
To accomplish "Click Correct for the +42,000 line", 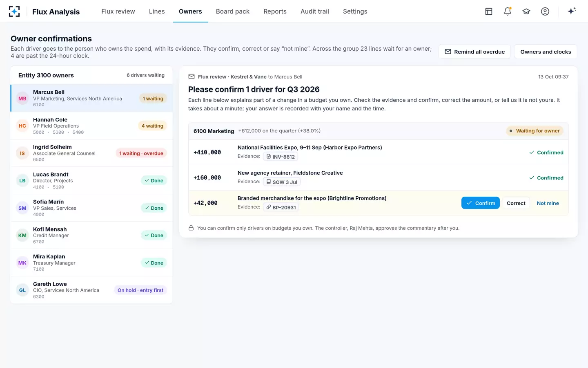I will pyautogui.click(x=516, y=203).
